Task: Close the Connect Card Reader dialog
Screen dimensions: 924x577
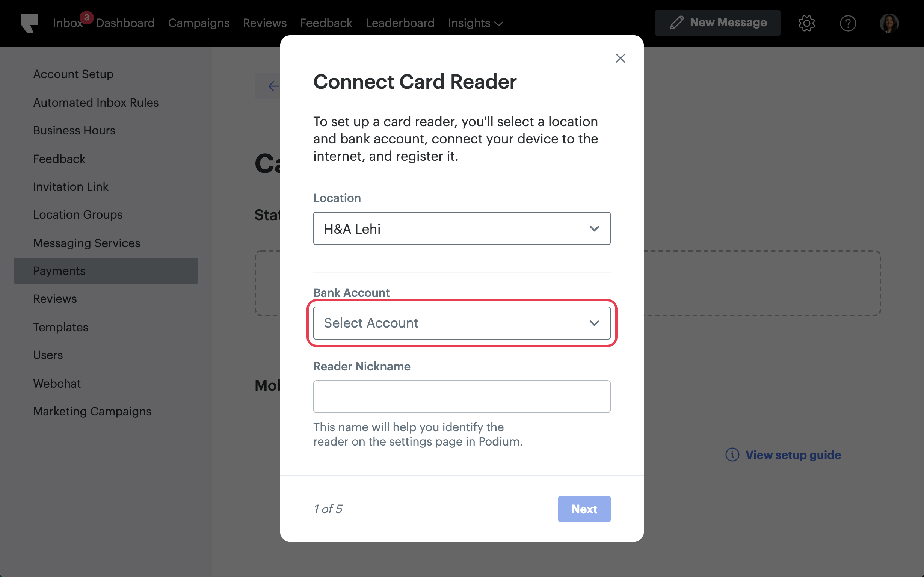Action: point(621,58)
